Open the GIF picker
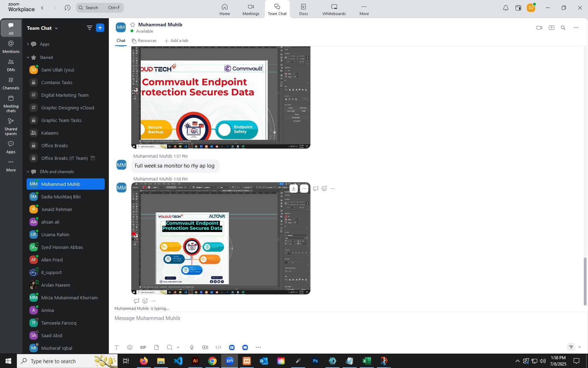 [143, 347]
